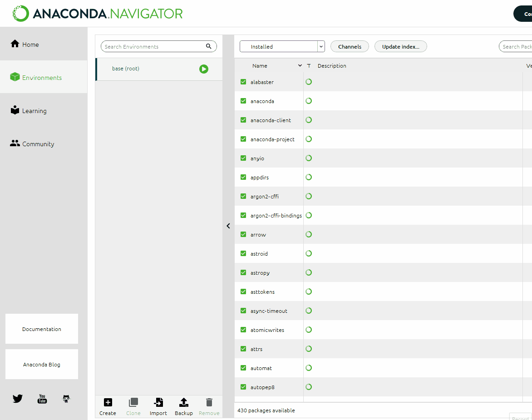Click the type icon in the alabaster row
Image resolution: width=532 pixels, height=420 pixels.
308,82
